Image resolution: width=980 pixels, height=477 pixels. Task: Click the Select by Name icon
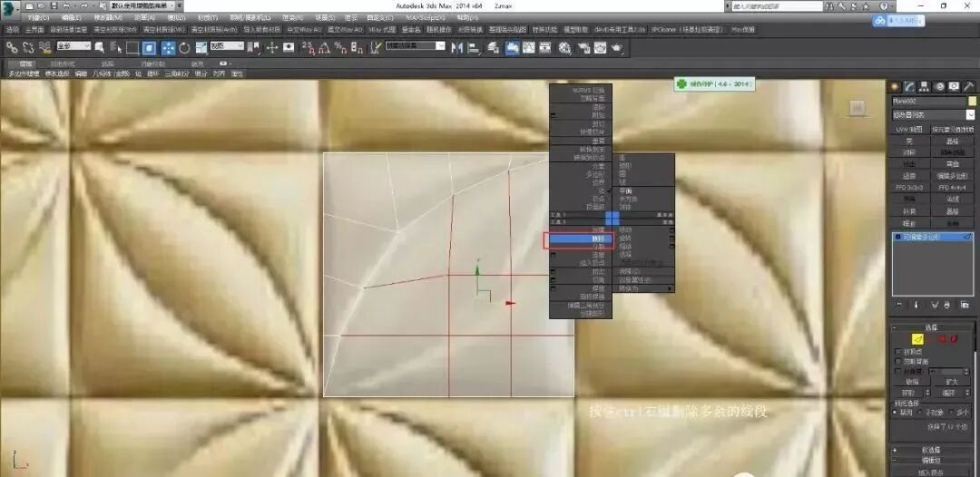115,47
